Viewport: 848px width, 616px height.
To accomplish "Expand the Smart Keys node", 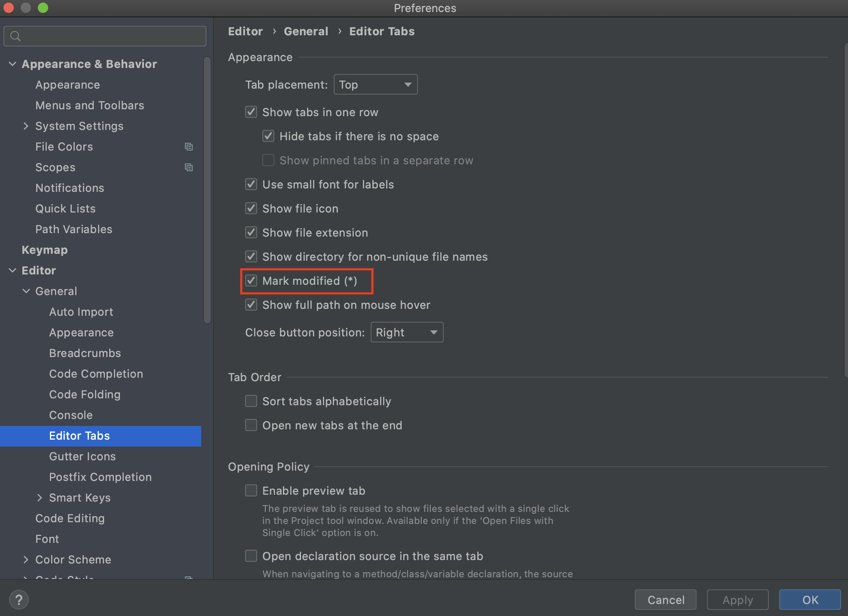I will point(40,498).
